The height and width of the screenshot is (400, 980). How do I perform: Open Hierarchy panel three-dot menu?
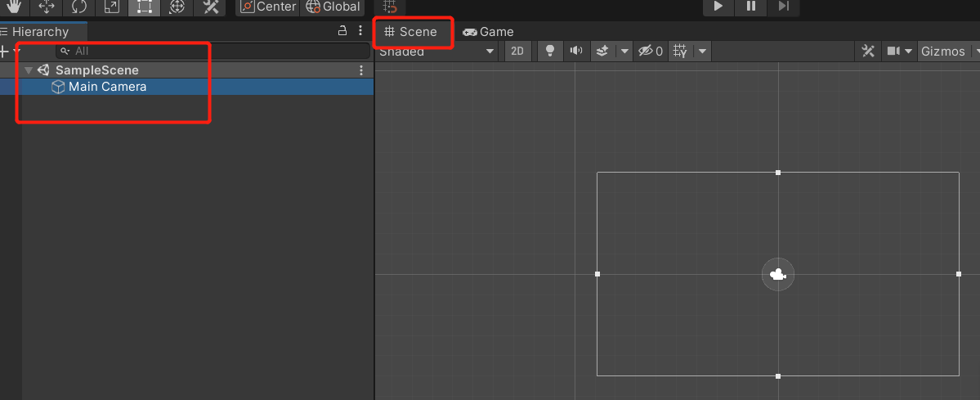tap(360, 30)
